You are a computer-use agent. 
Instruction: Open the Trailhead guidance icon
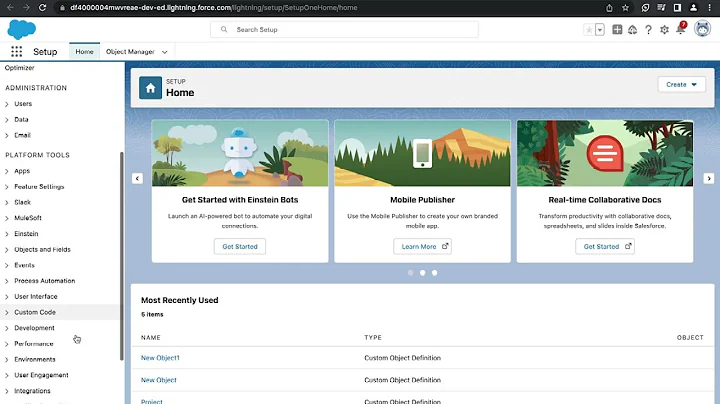[633, 30]
